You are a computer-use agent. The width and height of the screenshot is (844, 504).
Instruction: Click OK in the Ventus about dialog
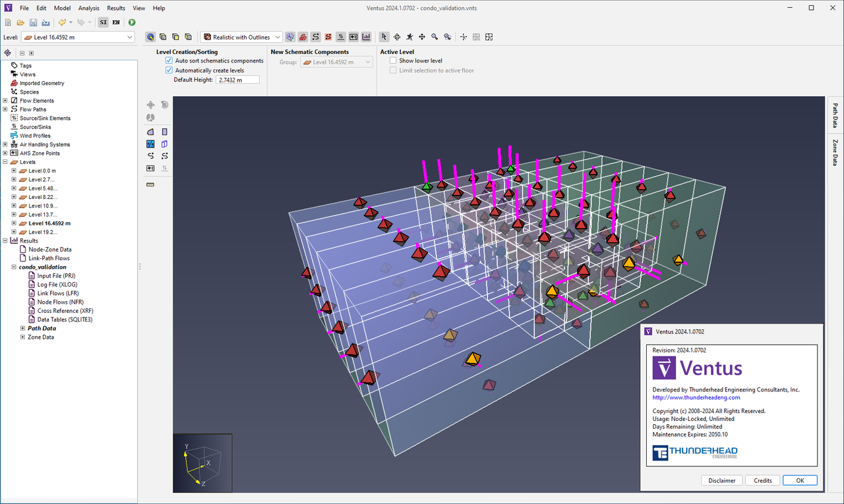click(800, 480)
